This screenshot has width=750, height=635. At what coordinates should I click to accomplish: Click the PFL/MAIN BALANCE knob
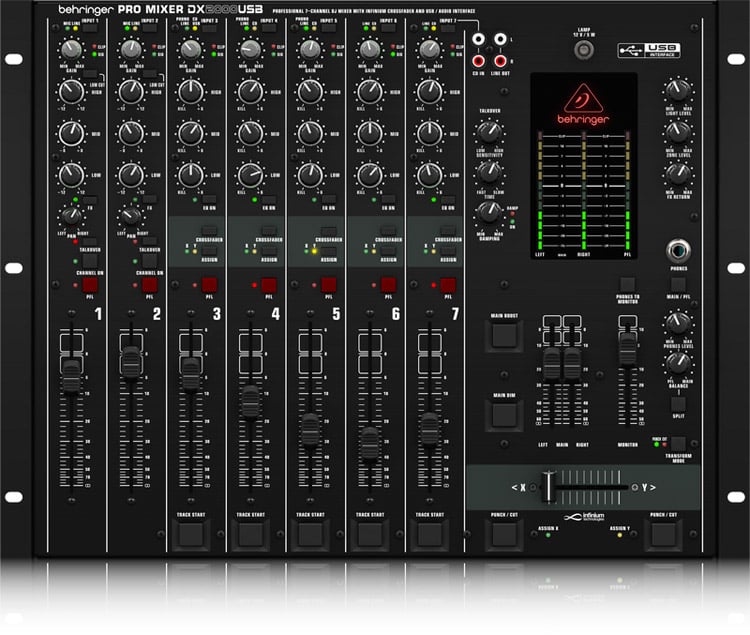pyautogui.click(x=678, y=363)
